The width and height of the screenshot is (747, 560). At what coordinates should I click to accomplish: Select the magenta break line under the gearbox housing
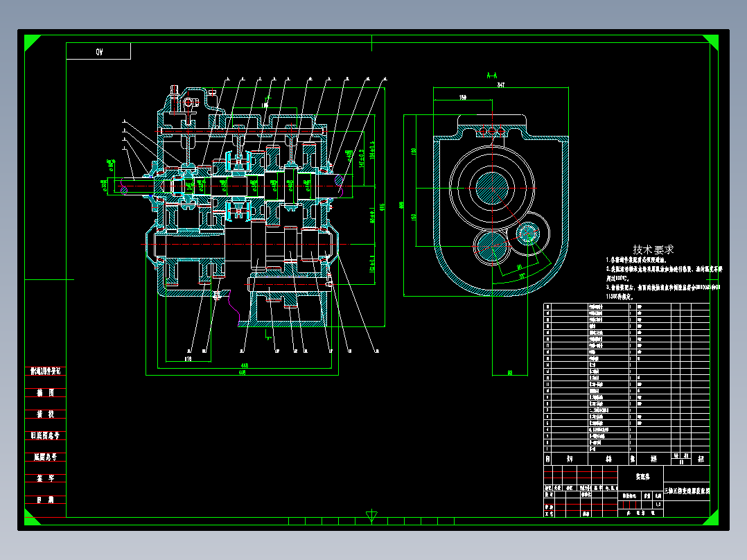234,306
